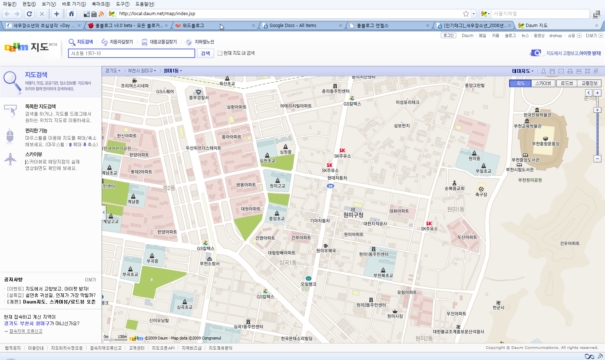Switch map to 로드뷰 mode

(x=566, y=83)
